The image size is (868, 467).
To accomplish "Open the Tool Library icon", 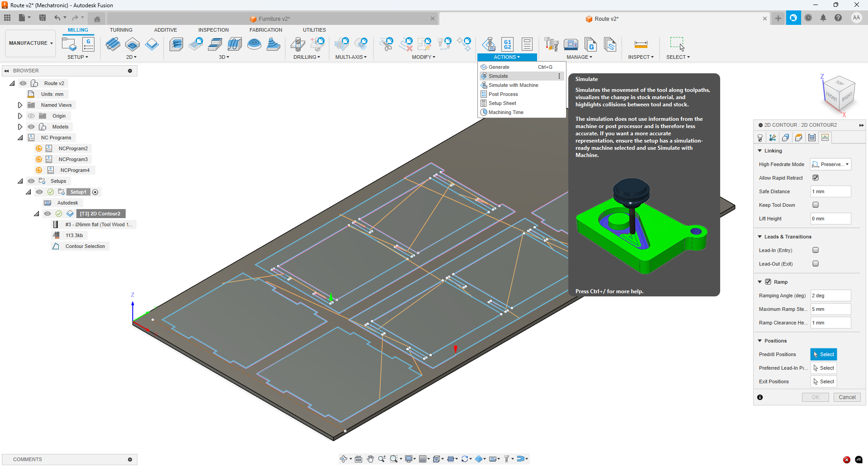I will click(552, 44).
